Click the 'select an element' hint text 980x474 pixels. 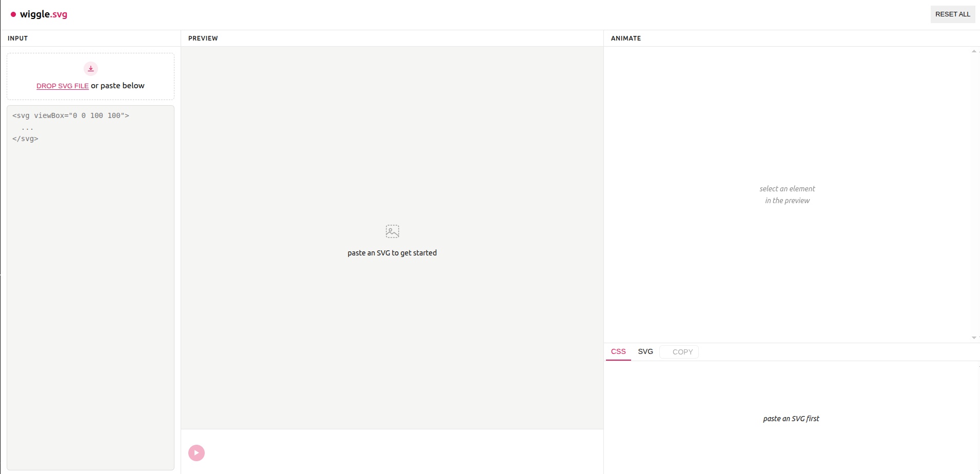(x=787, y=194)
